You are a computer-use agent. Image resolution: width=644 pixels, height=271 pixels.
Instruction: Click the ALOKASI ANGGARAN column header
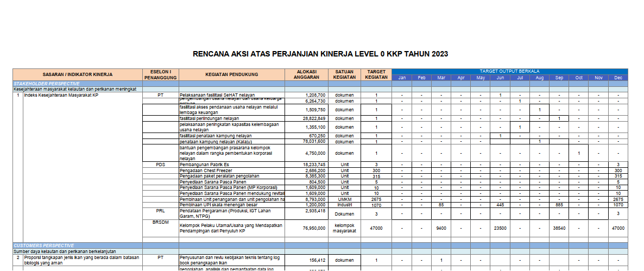tap(306, 75)
